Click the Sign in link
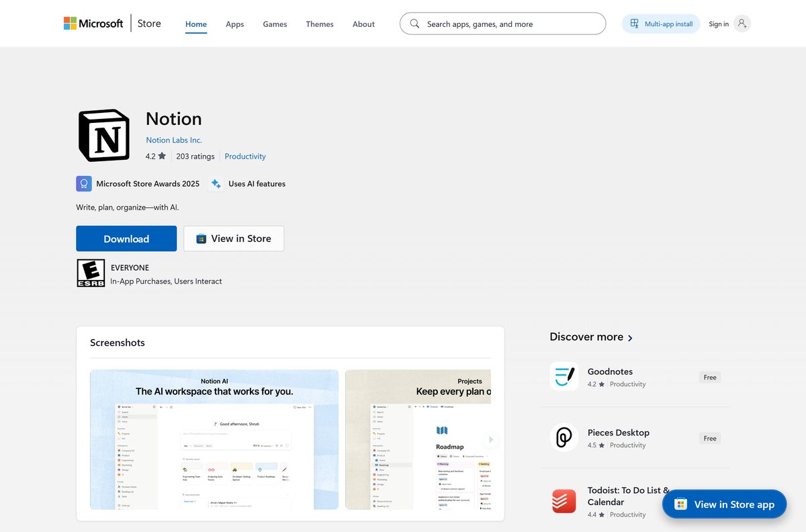 click(719, 24)
